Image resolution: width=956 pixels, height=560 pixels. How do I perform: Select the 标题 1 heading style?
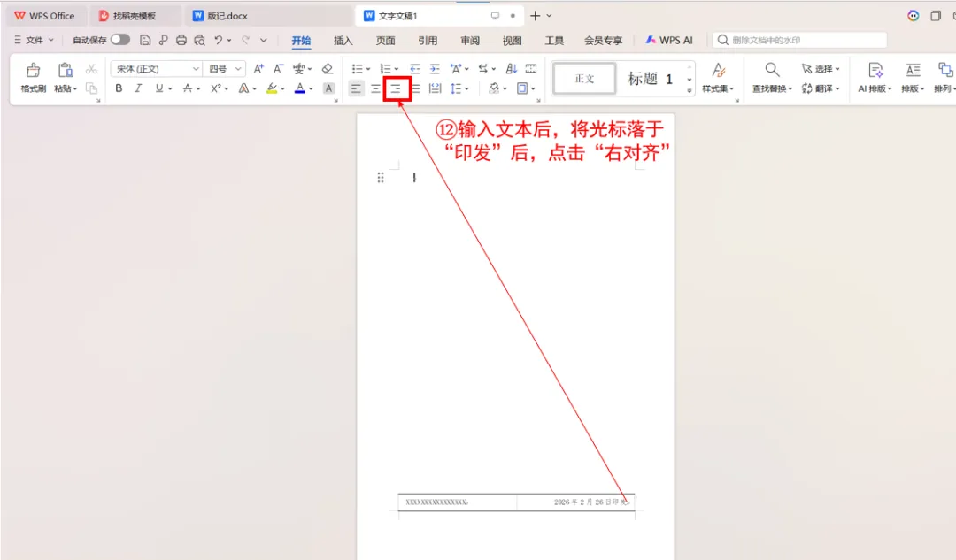click(651, 79)
